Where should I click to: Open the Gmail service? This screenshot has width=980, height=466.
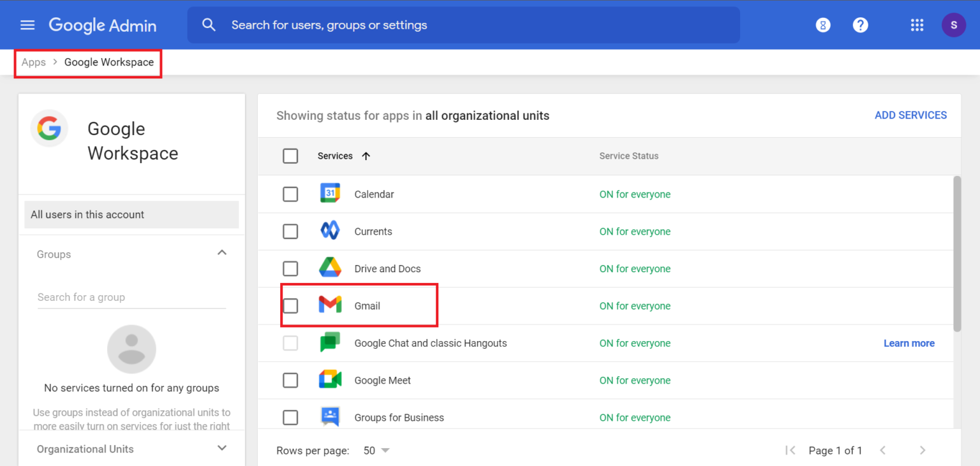367,306
